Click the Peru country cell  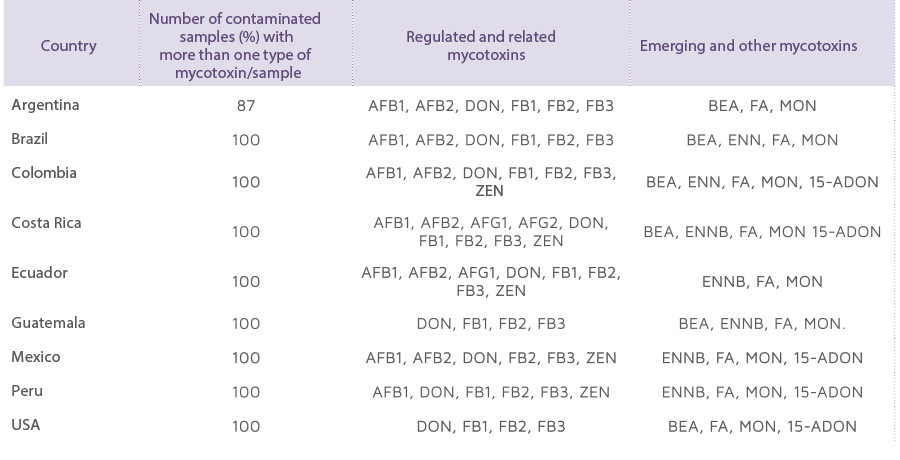(27, 391)
